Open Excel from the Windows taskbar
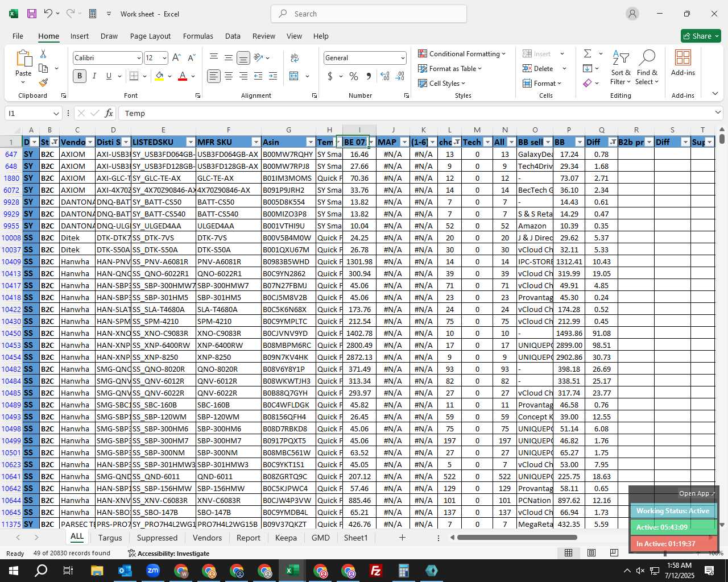The height and width of the screenshot is (582, 728). click(x=292, y=571)
